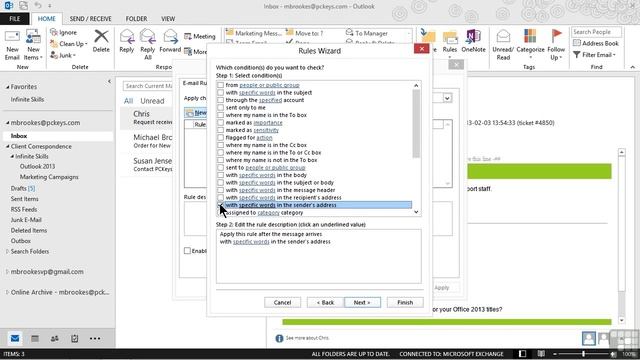Viewport: 640px width, 360px height.
Task: Collapse the folder pane chevron
Action: (109, 82)
